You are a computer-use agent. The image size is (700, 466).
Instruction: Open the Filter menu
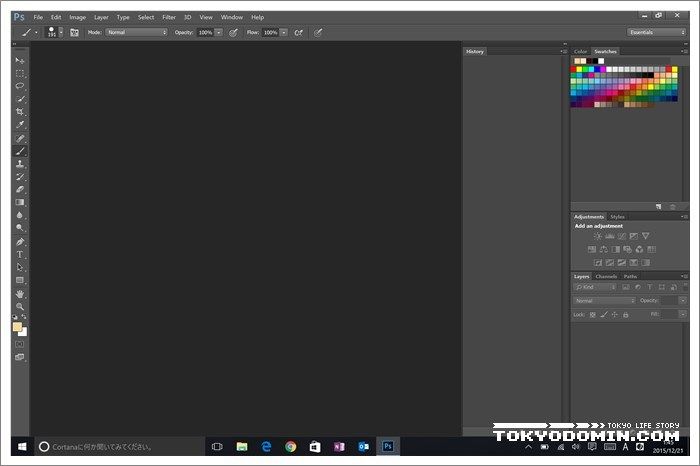click(169, 17)
